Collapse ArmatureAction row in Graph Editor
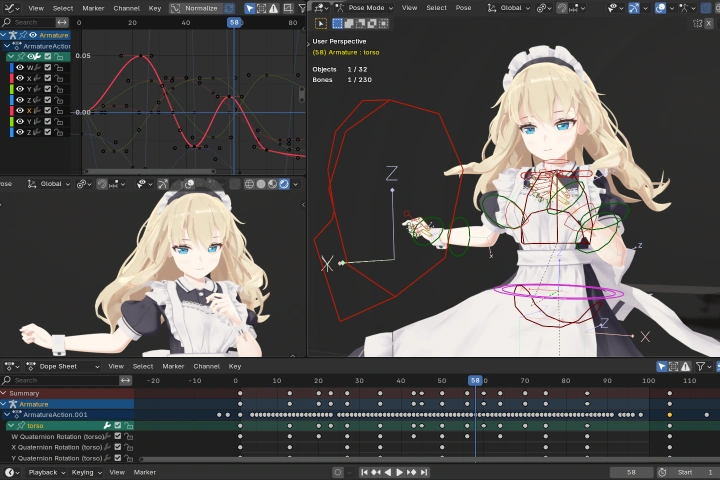This screenshot has height=480, width=720. (x=7, y=46)
